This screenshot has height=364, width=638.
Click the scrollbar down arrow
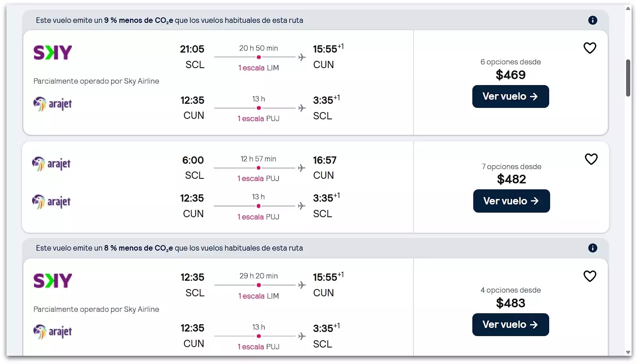pyautogui.click(x=628, y=352)
